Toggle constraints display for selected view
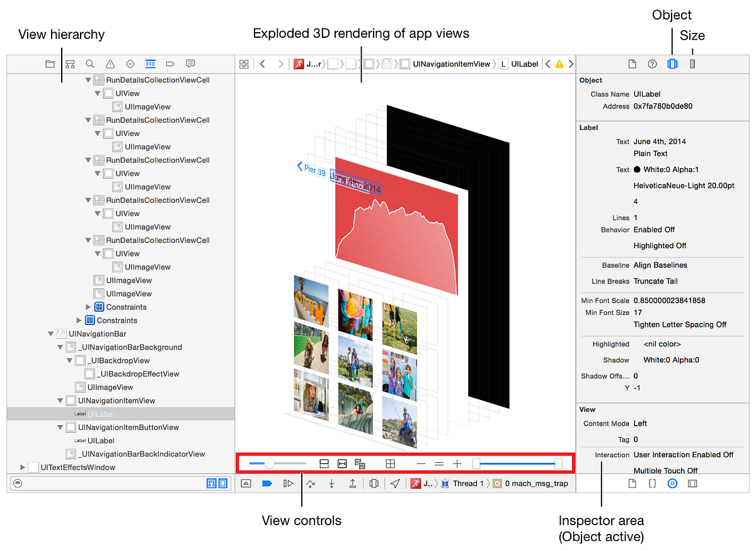The height and width of the screenshot is (551, 756). click(342, 463)
